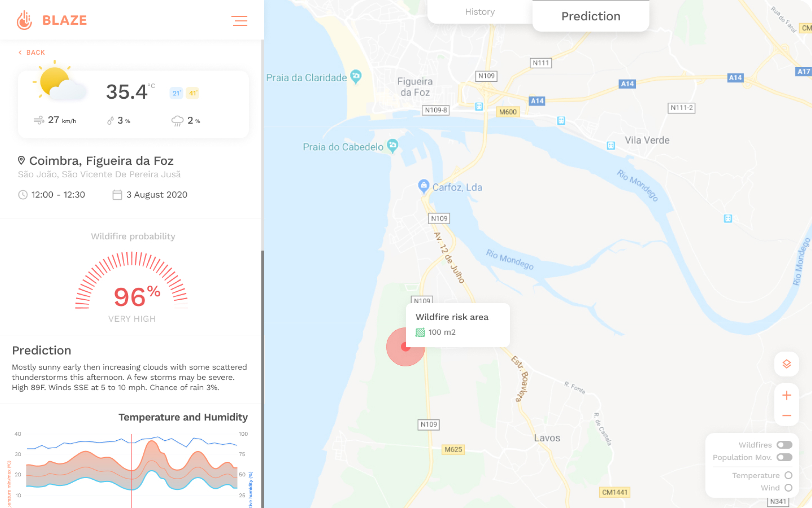Click Back button to navigate back
812x508 pixels.
[31, 52]
